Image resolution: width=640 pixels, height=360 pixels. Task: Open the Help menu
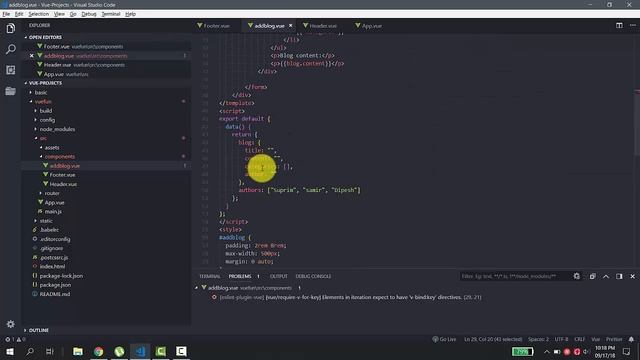[130, 14]
